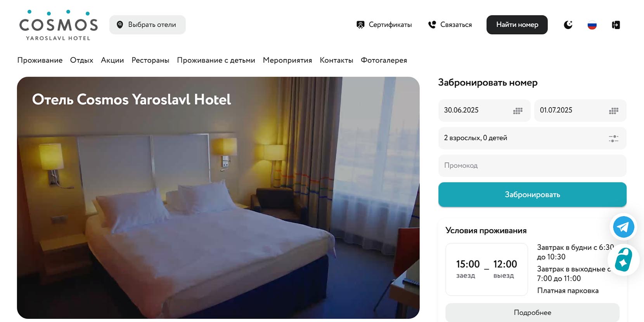644x322 pixels.
Task: Open the Проживание menu item
Action: click(40, 60)
